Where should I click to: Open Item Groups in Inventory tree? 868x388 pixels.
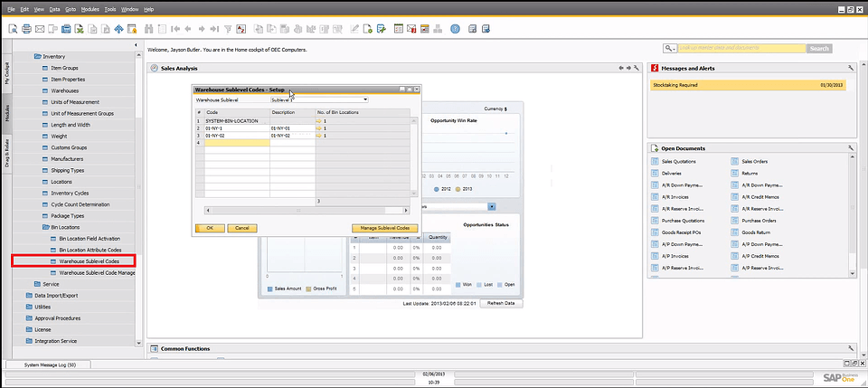[64, 68]
